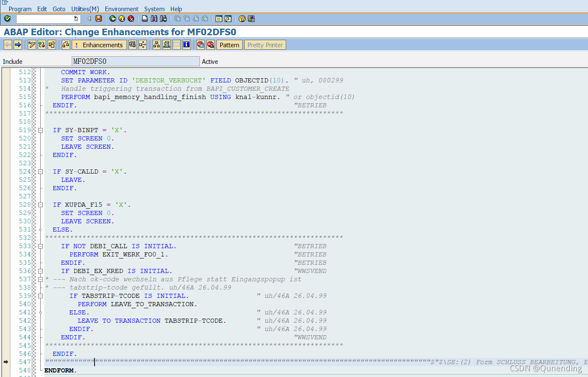Print the source using the printer icon

(x=145, y=19)
